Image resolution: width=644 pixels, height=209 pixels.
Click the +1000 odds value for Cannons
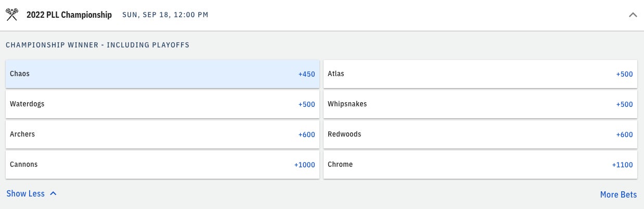(x=304, y=165)
